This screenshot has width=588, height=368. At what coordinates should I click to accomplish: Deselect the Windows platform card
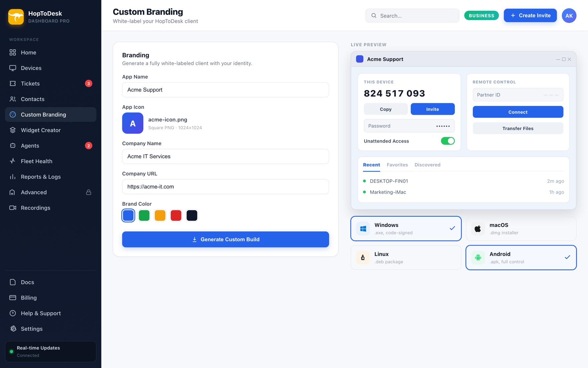406,228
